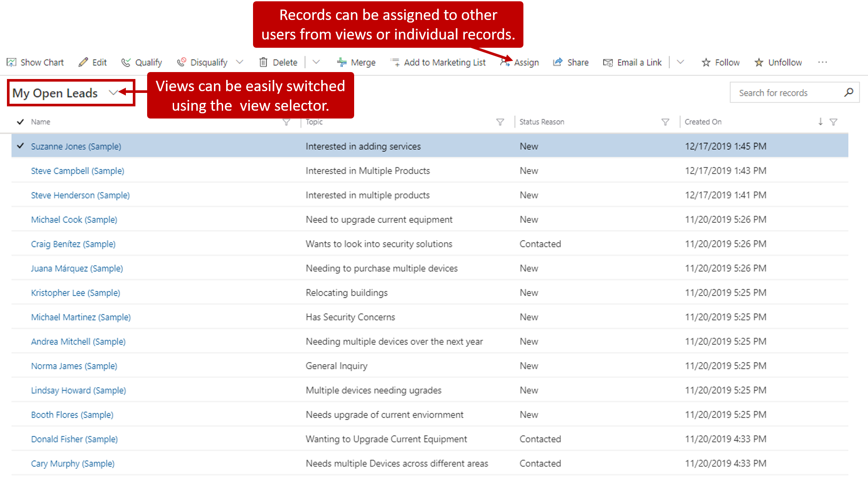Click the Share icon

pyautogui.click(x=558, y=63)
